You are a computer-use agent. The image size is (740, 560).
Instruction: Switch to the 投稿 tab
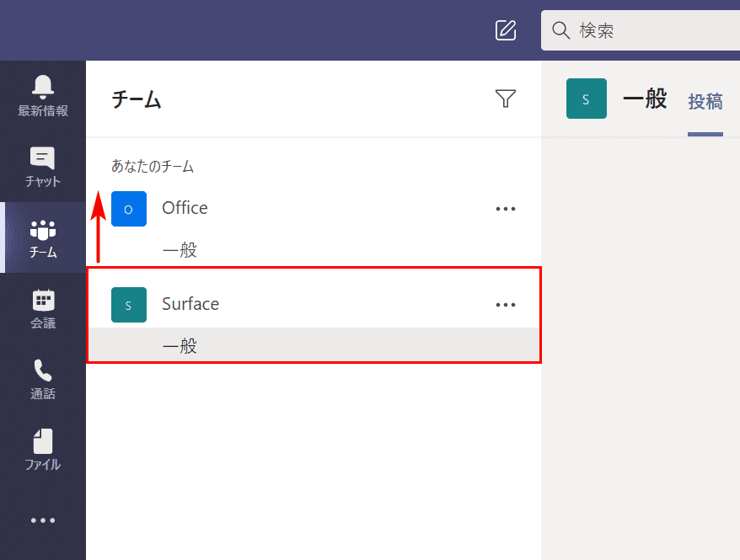coord(705,102)
